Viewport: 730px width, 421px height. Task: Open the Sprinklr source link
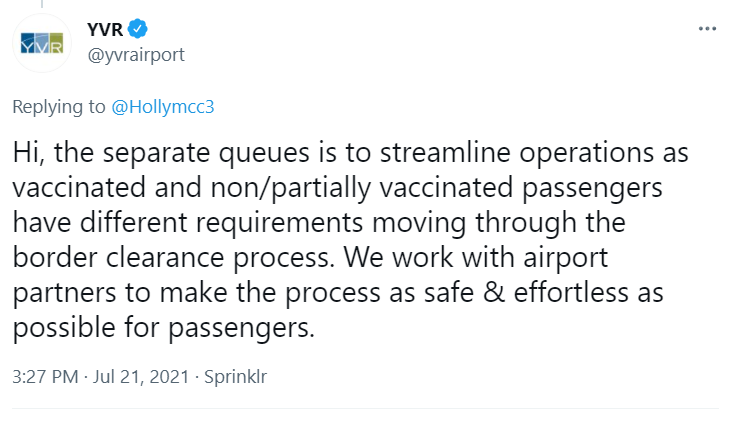pos(235,378)
